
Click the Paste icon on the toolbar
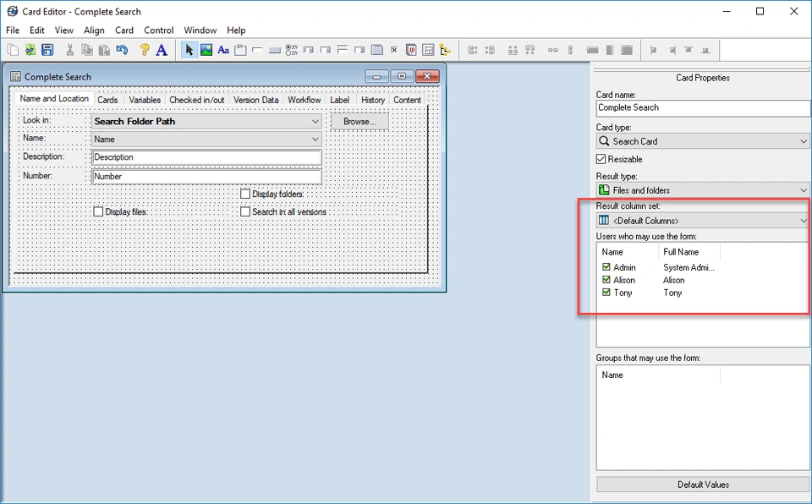click(x=102, y=49)
